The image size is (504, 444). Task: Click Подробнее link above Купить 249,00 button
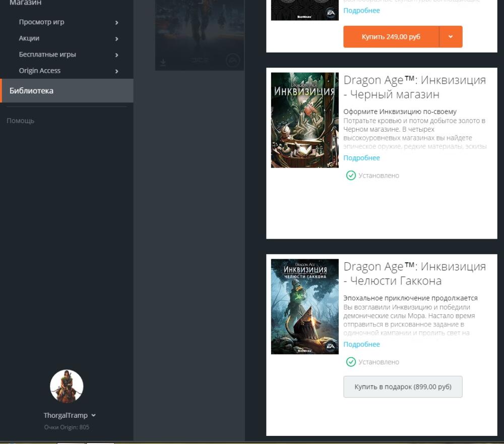click(x=361, y=11)
